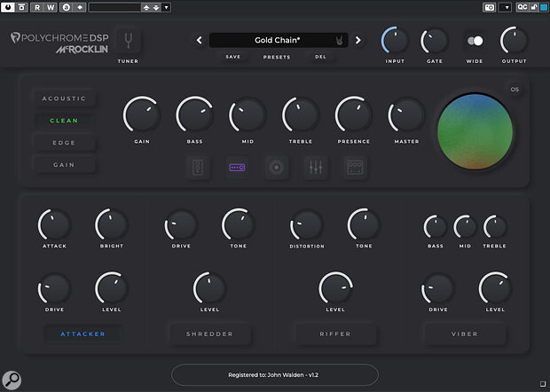Viewport: 550px width, 392px height.
Task: Click the host preset name field
Action: (114, 7)
